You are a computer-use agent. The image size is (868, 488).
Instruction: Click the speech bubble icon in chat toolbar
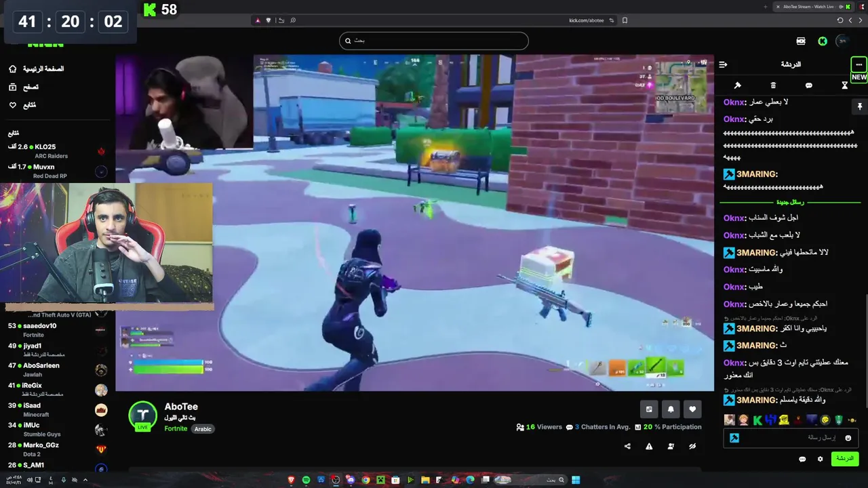point(809,85)
